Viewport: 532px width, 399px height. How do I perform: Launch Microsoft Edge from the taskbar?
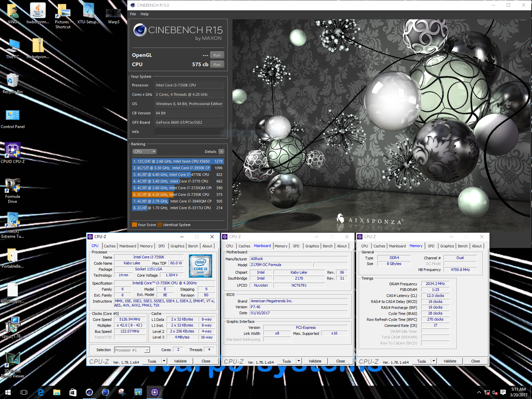point(41,392)
